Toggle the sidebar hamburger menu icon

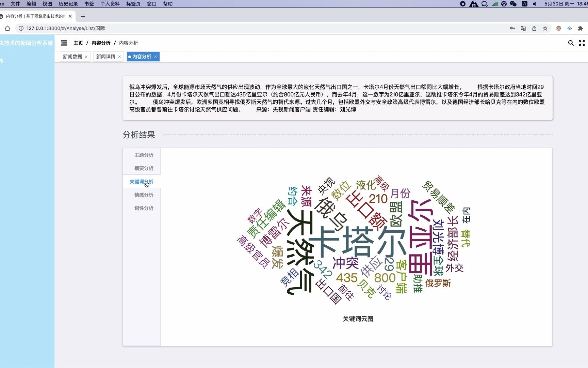(64, 43)
